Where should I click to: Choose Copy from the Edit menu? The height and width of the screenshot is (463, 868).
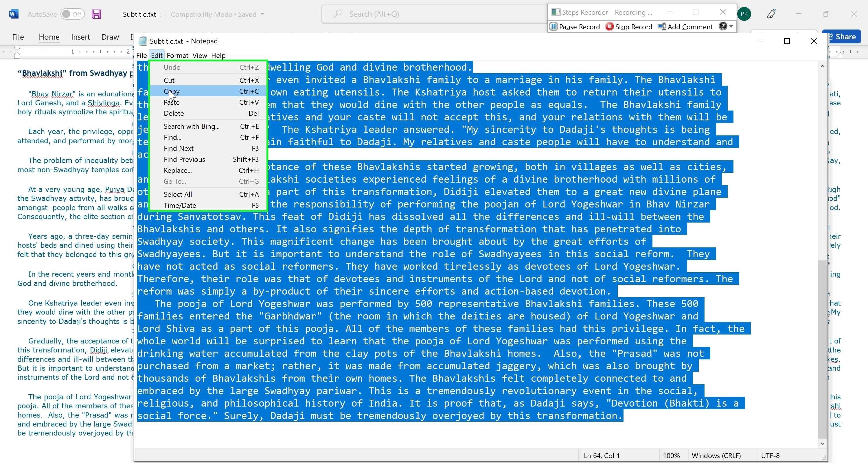[x=209, y=91]
